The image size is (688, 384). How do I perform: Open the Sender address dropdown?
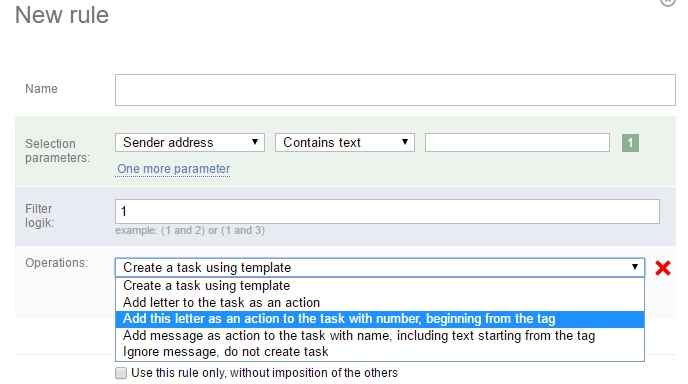click(x=190, y=143)
